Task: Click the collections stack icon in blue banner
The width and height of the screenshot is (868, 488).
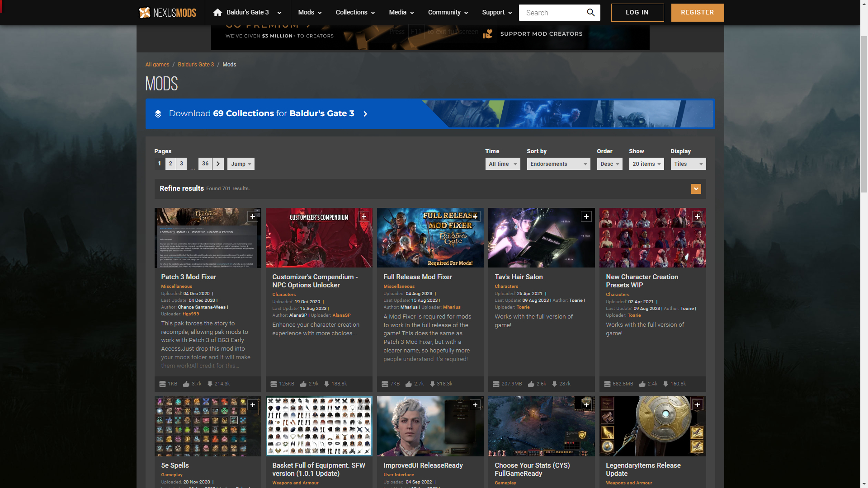Action: (x=158, y=114)
